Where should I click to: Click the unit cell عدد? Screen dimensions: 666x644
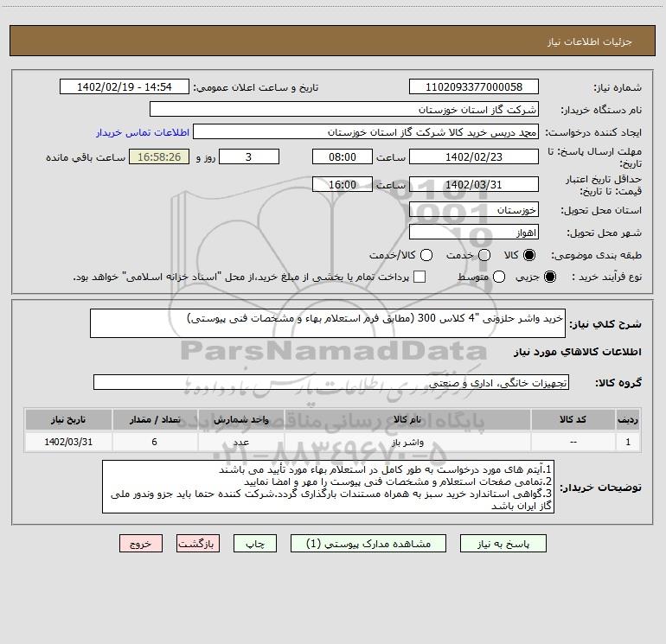coord(240,442)
